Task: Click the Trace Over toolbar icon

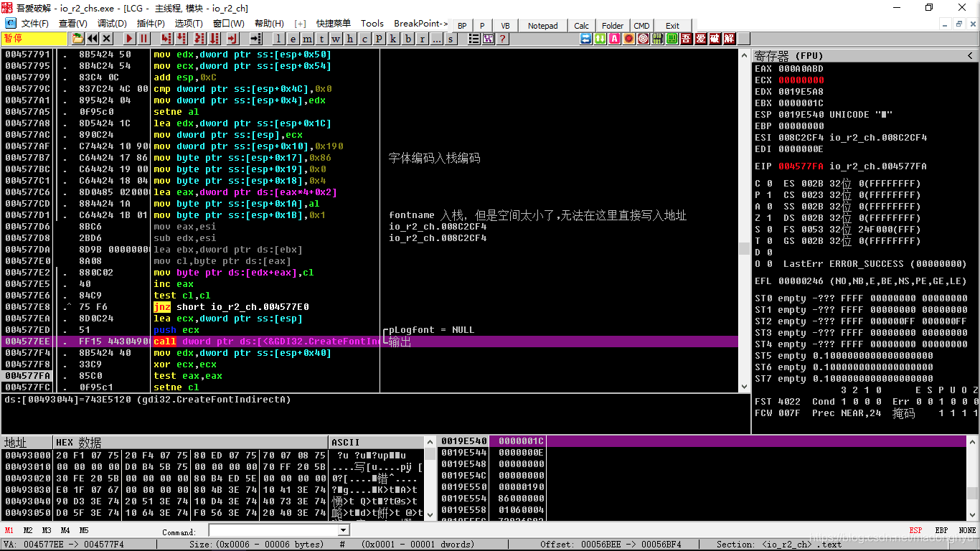Action: coord(215,38)
